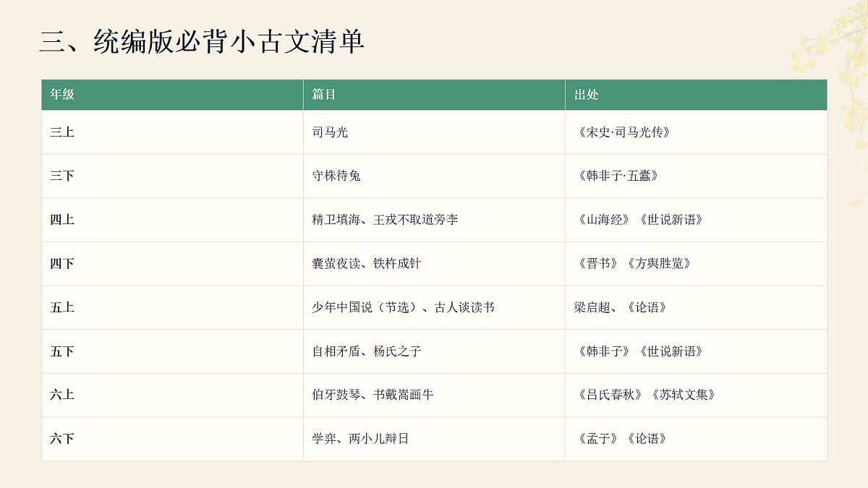Click the 《吕氏春秋》《苏轼文集》 source cell
The image size is (868, 488).
click(x=696, y=395)
